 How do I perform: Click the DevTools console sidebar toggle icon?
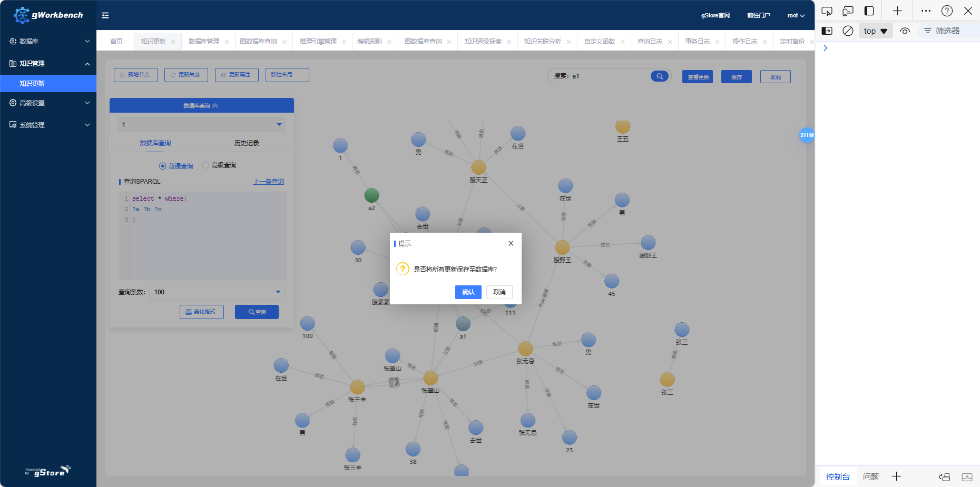[827, 31]
